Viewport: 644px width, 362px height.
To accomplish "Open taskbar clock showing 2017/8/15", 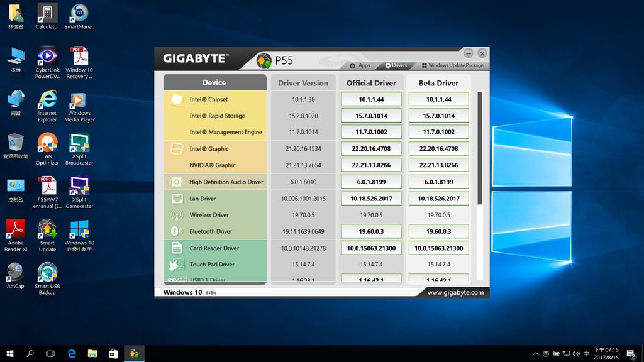I will (x=606, y=353).
